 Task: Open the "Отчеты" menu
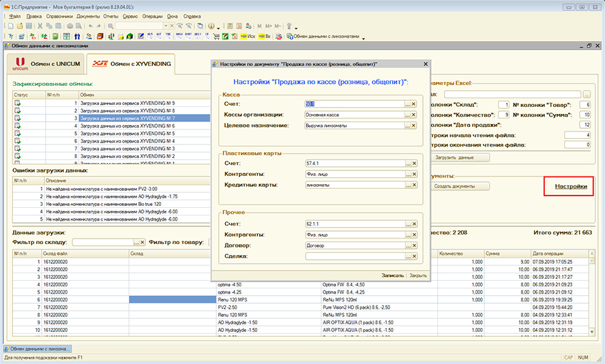point(112,15)
